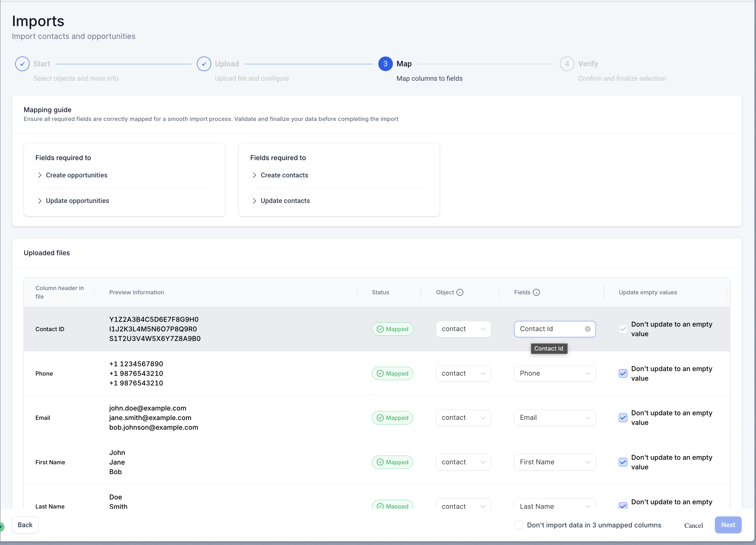Image resolution: width=756 pixels, height=545 pixels.
Task: Uncheck Don't update to an empty value for Phone
Action: [x=623, y=373]
